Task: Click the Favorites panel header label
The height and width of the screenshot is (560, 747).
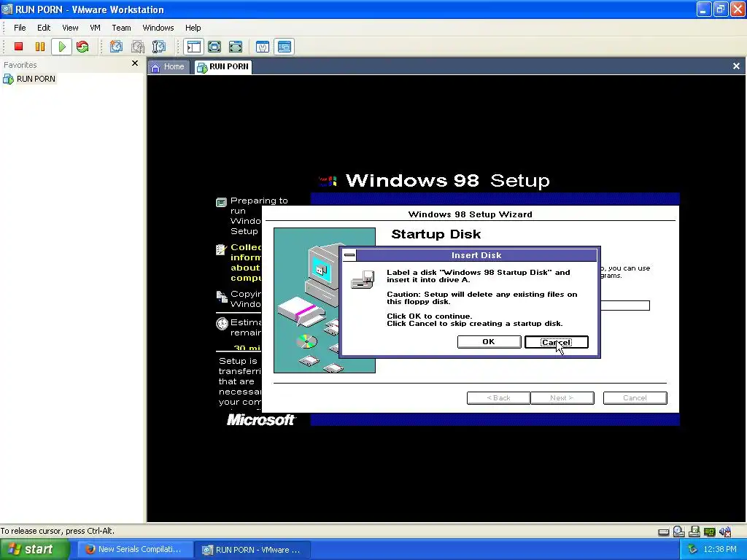Action: [x=20, y=65]
